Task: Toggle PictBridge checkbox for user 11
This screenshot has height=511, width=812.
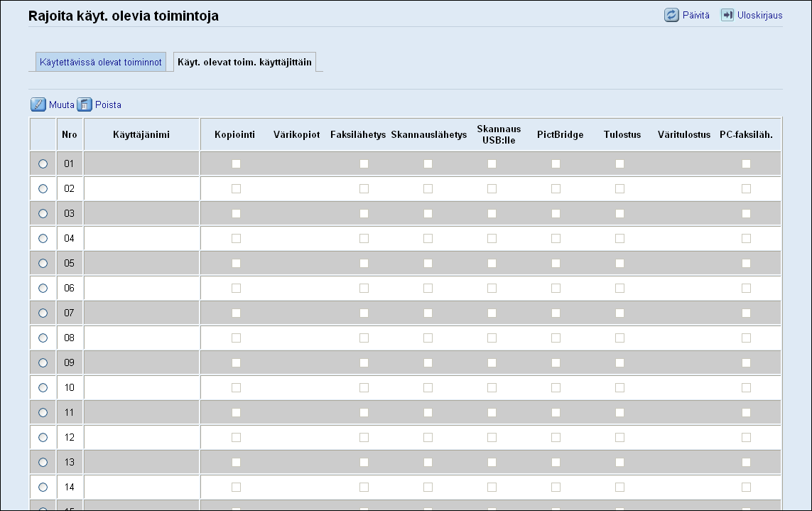Action: click(x=556, y=412)
